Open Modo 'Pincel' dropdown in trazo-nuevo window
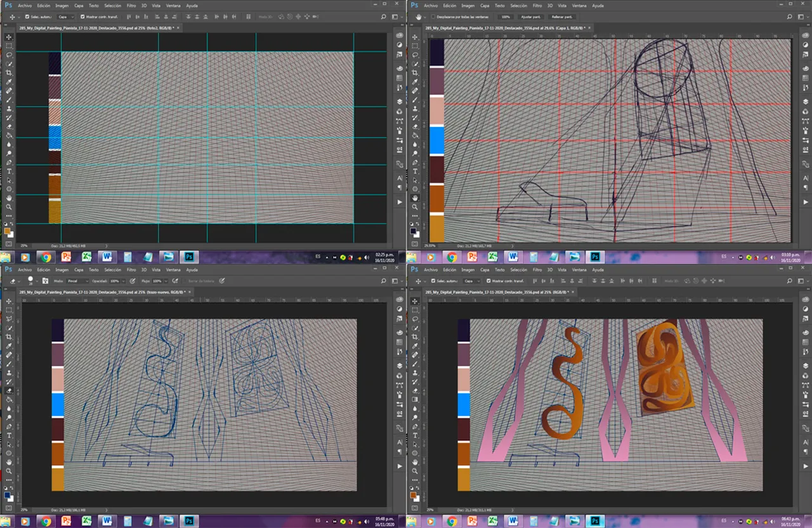812x528 pixels. point(77,281)
